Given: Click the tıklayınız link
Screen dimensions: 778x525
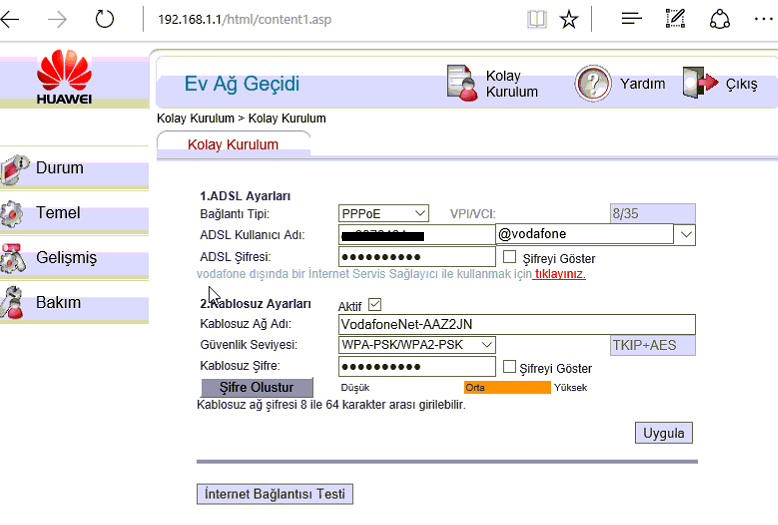Looking at the screenshot, I should (x=559, y=273).
